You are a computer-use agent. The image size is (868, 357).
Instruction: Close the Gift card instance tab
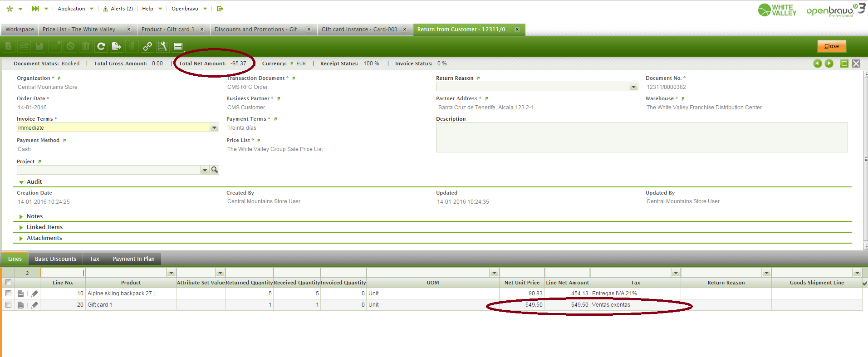point(405,29)
